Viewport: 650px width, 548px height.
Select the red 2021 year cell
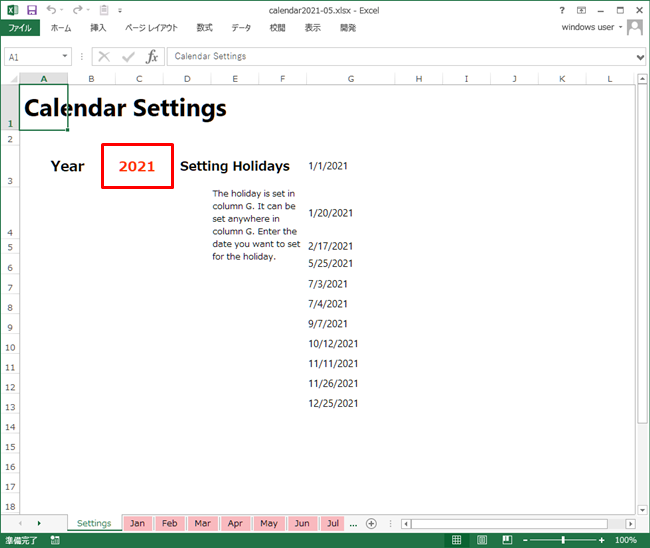(x=137, y=166)
